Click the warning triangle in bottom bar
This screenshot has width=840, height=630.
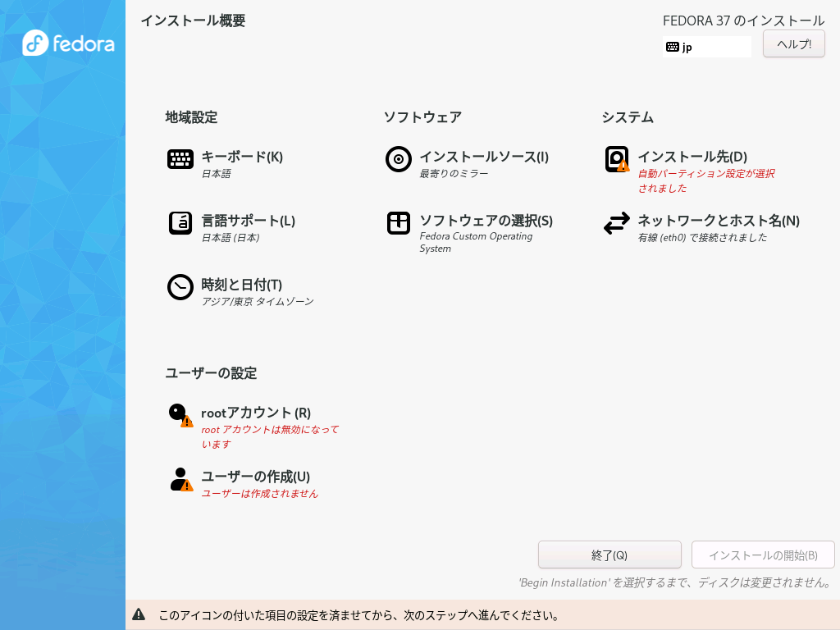click(x=139, y=614)
